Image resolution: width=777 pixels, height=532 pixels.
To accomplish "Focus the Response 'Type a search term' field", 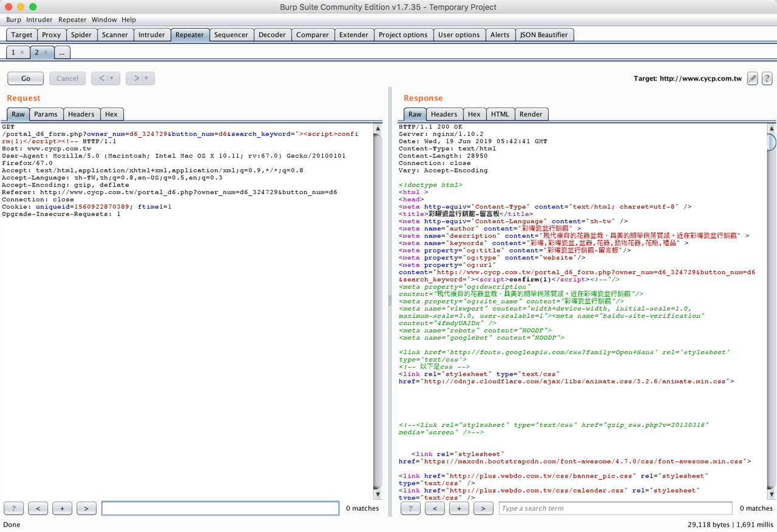I will pyautogui.click(x=616, y=508).
